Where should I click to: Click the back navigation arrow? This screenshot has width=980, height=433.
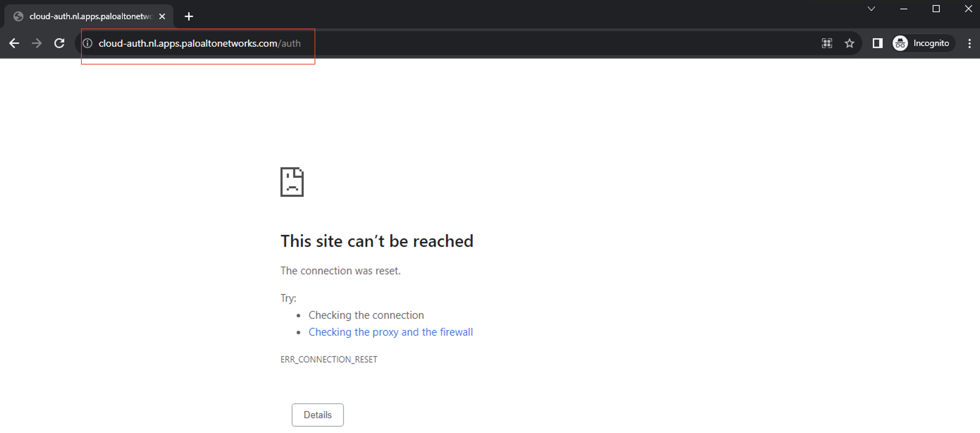[x=14, y=43]
